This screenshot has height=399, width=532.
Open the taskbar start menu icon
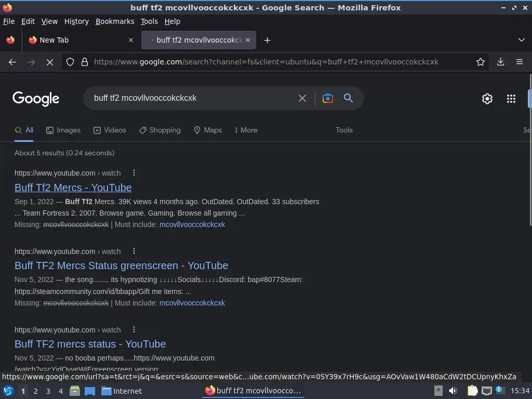[8, 391]
